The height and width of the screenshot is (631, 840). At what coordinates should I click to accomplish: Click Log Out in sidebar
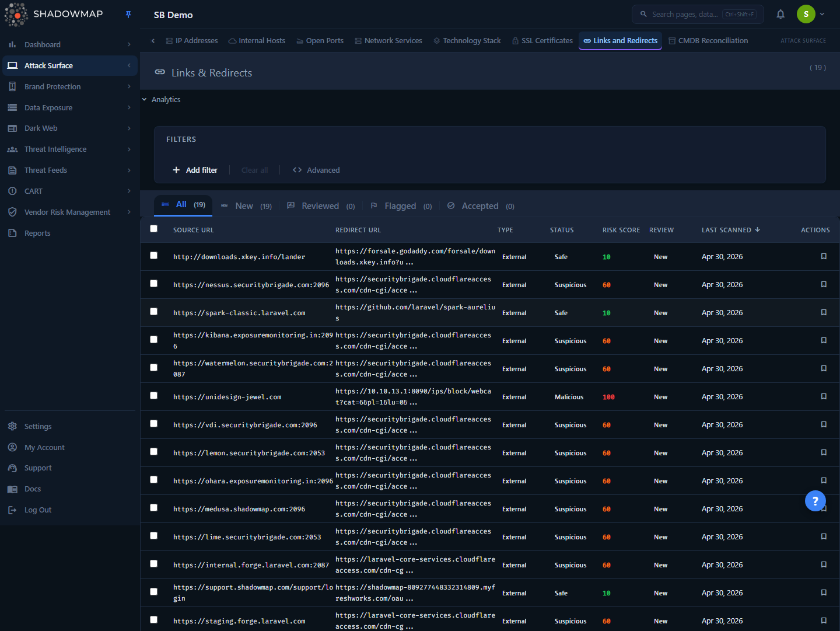tap(38, 510)
